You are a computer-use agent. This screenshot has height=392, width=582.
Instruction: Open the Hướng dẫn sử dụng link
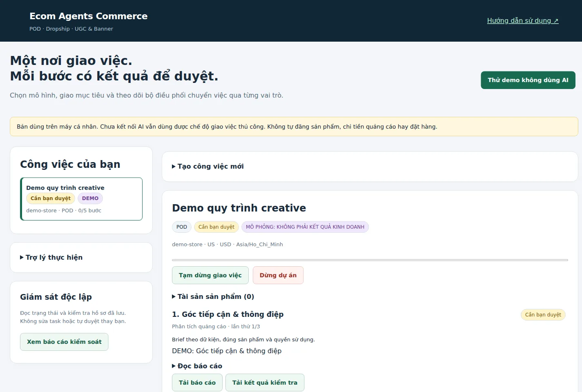pyautogui.click(x=523, y=20)
